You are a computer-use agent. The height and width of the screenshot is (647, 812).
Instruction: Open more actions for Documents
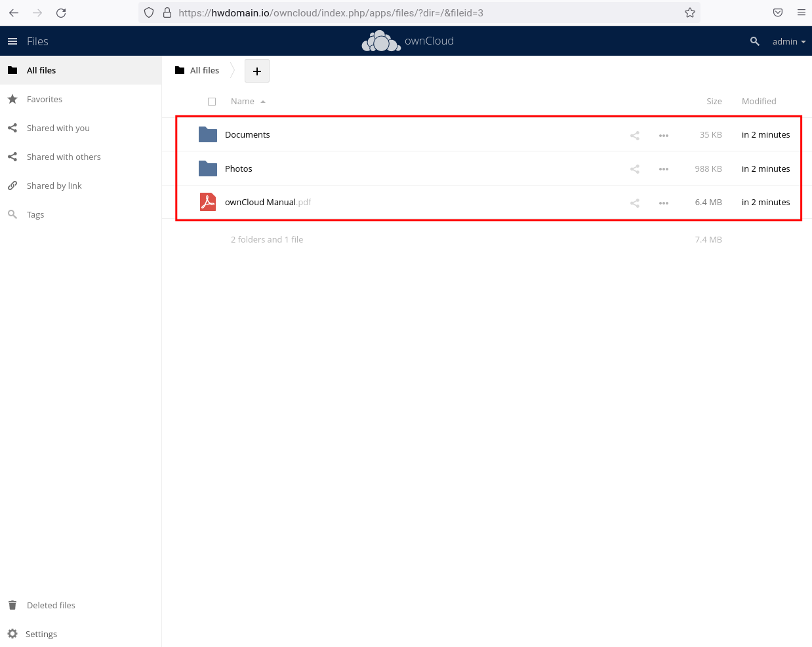[664, 135]
